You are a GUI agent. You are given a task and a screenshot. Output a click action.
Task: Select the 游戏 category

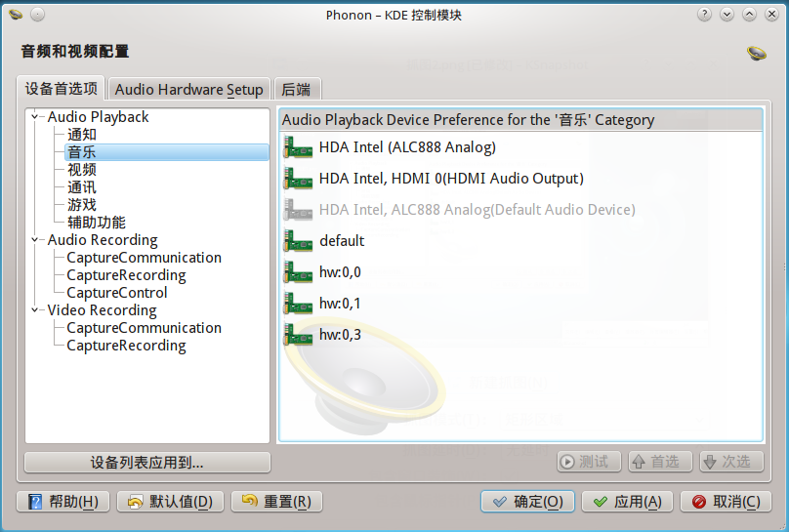(x=82, y=205)
